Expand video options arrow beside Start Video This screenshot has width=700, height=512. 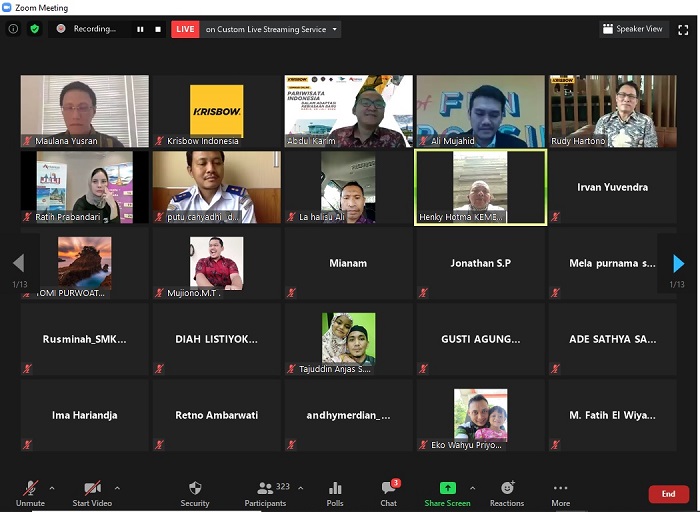point(117,488)
